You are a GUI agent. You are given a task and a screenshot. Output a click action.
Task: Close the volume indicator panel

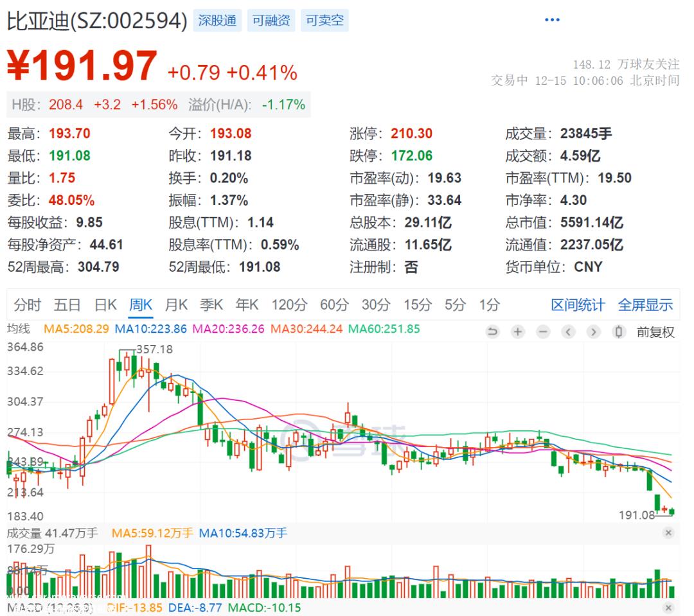pyautogui.click(x=668, y=532)
